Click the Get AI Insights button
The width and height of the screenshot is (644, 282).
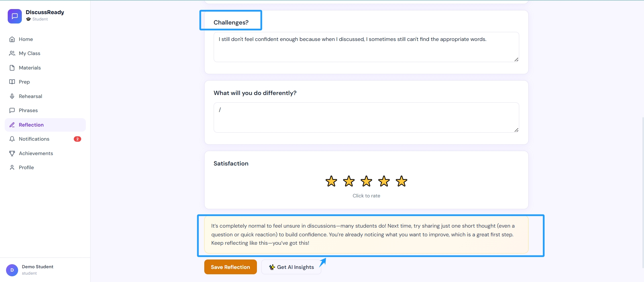[x=291, y=267]
